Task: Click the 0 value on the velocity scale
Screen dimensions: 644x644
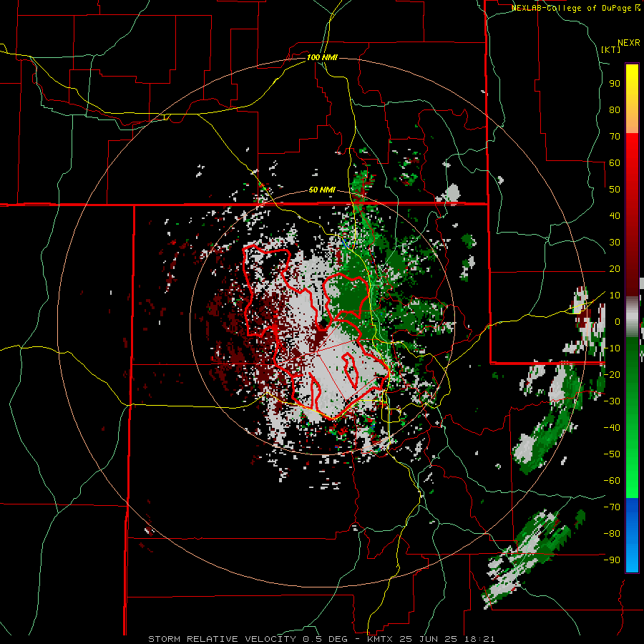Action: point(618,322)
